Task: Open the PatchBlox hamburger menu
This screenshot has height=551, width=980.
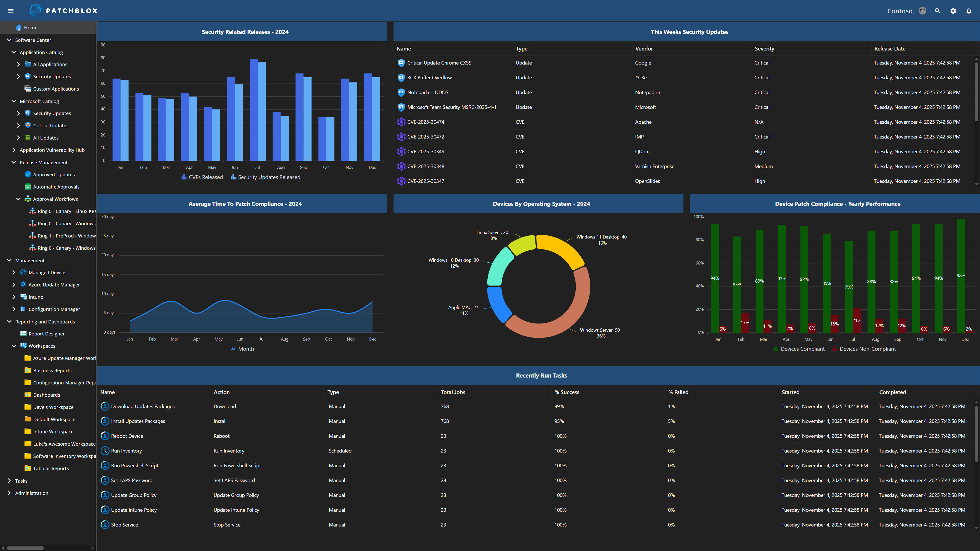Action: pos(11,11)
